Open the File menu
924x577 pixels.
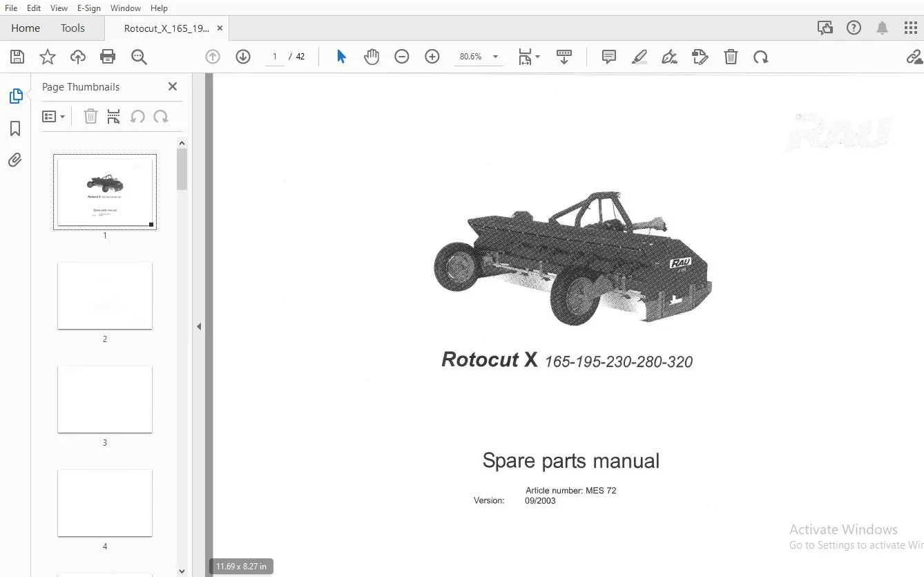11,8
